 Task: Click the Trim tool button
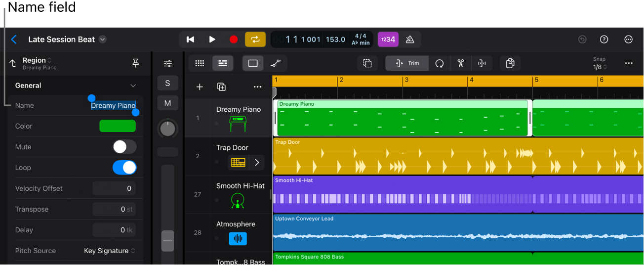click(407, 63)
